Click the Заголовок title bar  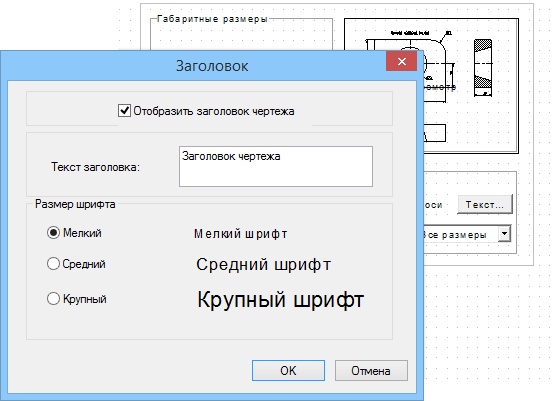pyautogui.click(x=212, y=66)
